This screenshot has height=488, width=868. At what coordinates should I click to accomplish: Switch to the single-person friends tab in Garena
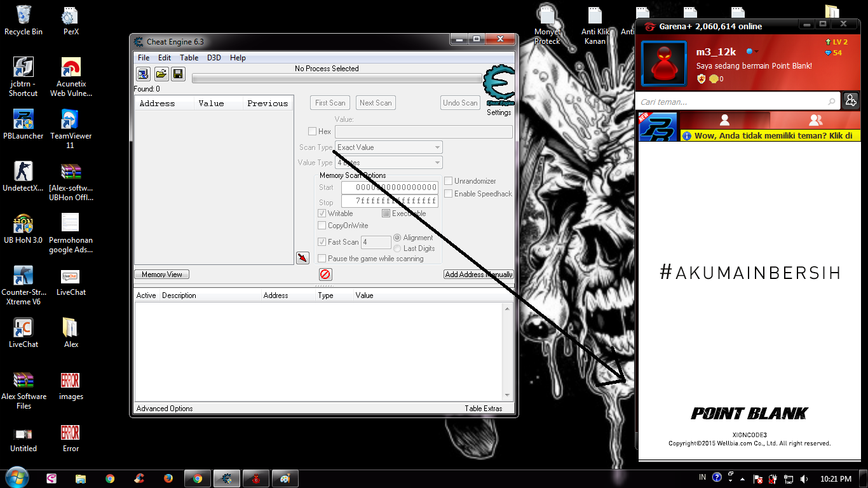(x=724, y=120)
